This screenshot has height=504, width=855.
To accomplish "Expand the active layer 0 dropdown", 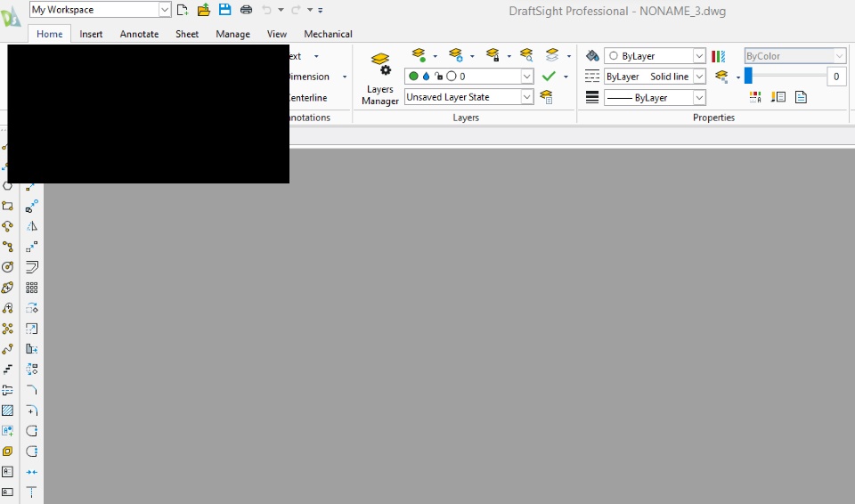I will pos(526,77).
